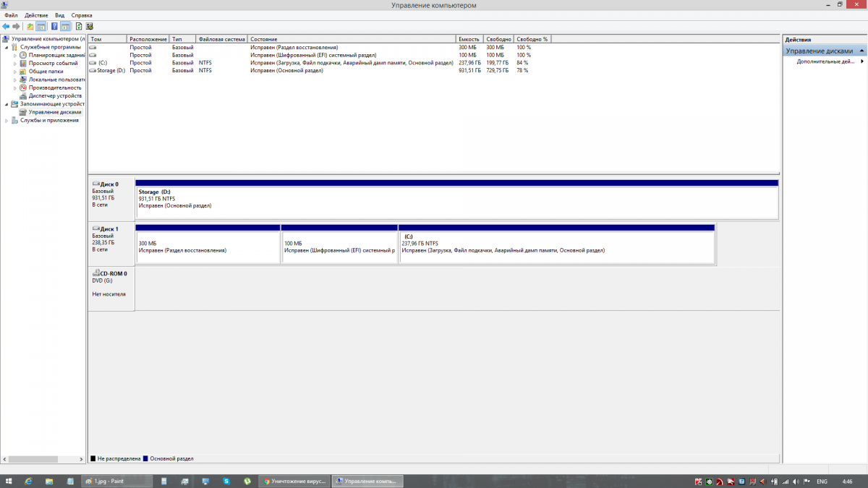
Task: Open File Explorer from the taskbar
Action: point(49,481)
